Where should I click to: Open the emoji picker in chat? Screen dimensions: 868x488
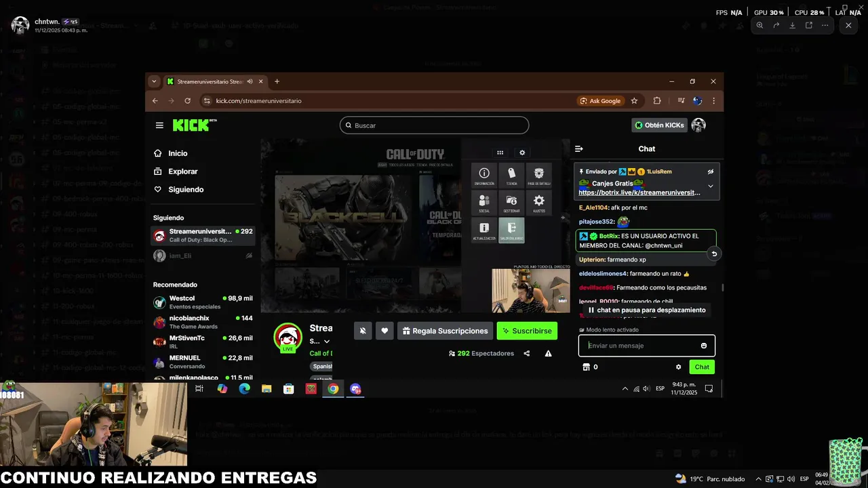[704, 346]
